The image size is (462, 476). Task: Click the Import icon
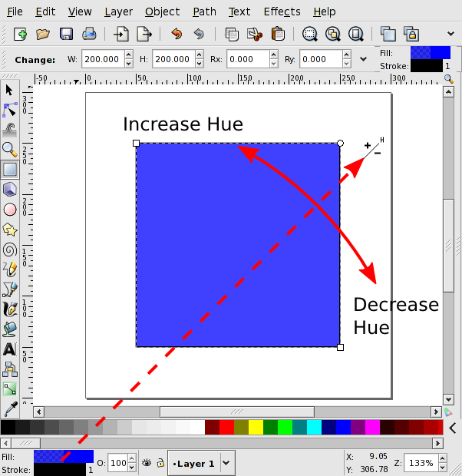[x=121, y=34]
